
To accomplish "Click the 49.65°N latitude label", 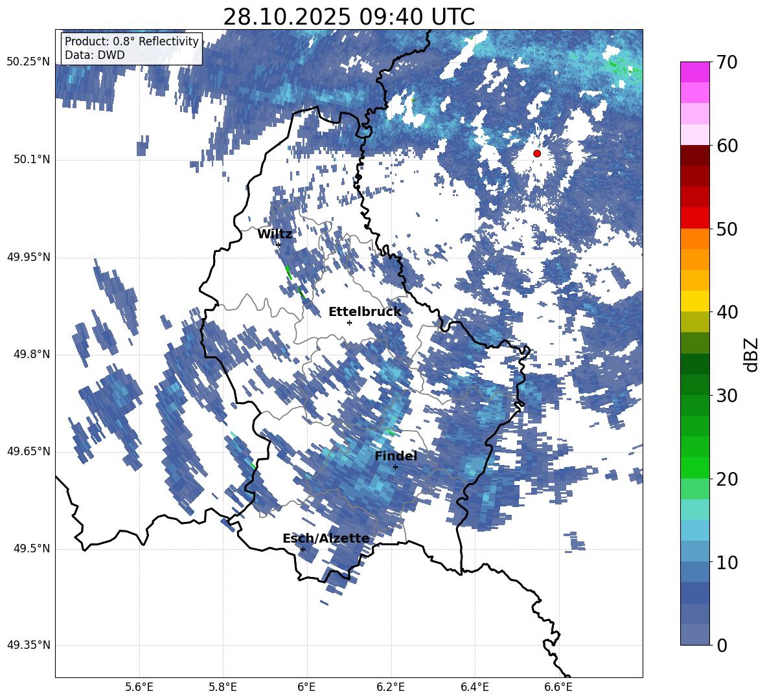I will coord(29,451).
